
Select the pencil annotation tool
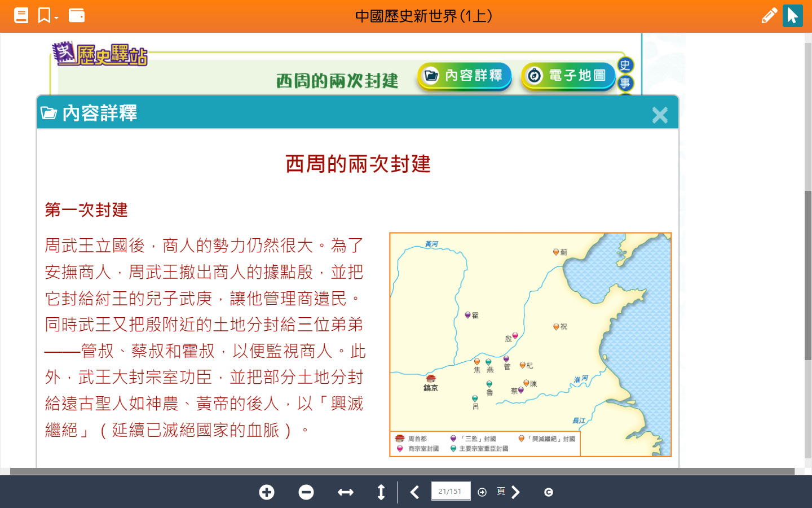pyautogui.click(x=769, y=16)
